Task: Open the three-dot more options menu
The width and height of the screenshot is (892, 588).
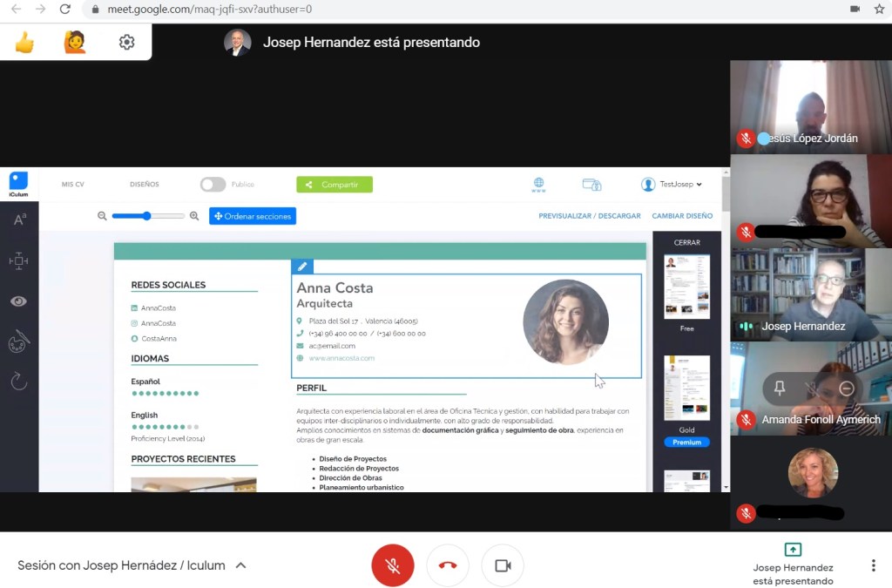Action: coord(873,565)
